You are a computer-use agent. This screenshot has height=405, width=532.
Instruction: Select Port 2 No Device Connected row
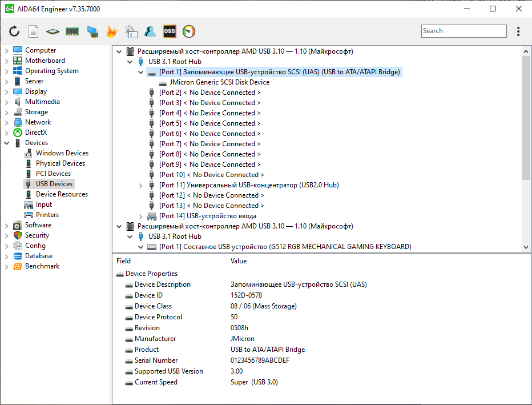tap(209, 93)
